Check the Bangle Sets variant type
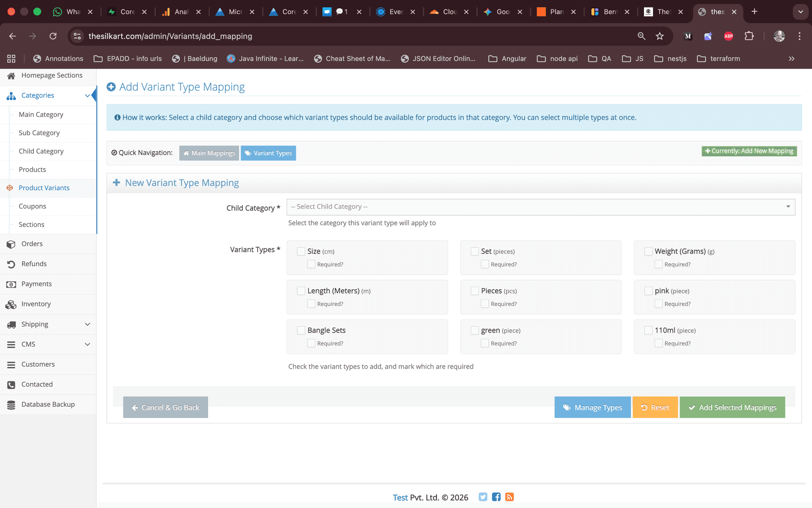This screenshot has width=812, height=508. [301, 330]
